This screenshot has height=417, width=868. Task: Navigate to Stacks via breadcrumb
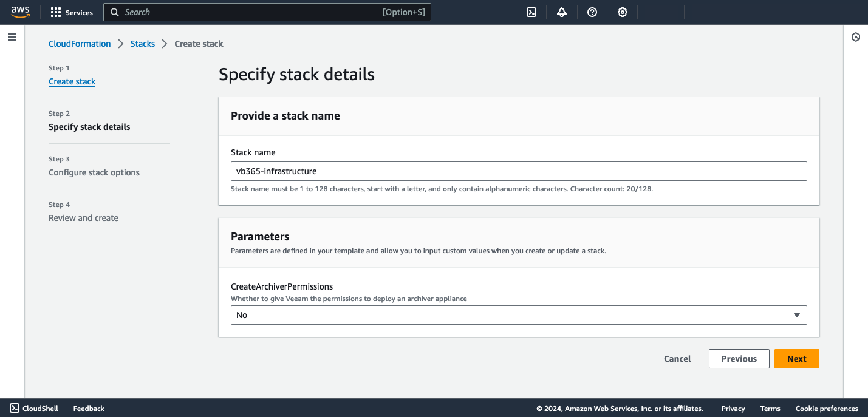click(x=142, y=43)
